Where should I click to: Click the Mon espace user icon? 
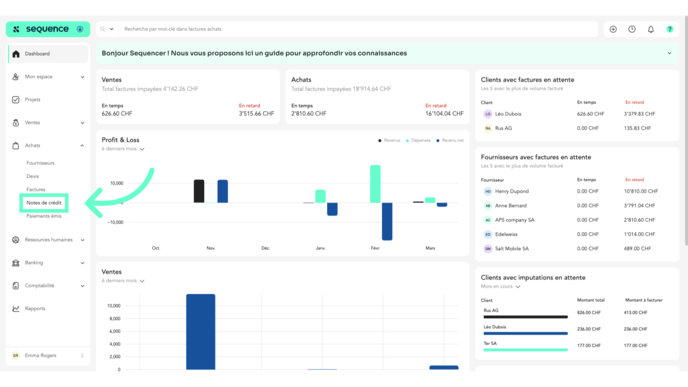coord(16,77)
